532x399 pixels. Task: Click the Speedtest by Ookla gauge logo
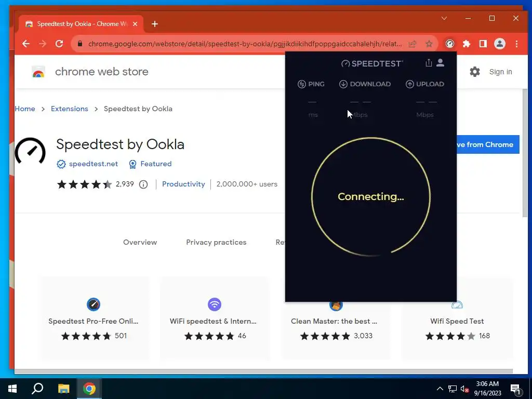pos(30,152)
